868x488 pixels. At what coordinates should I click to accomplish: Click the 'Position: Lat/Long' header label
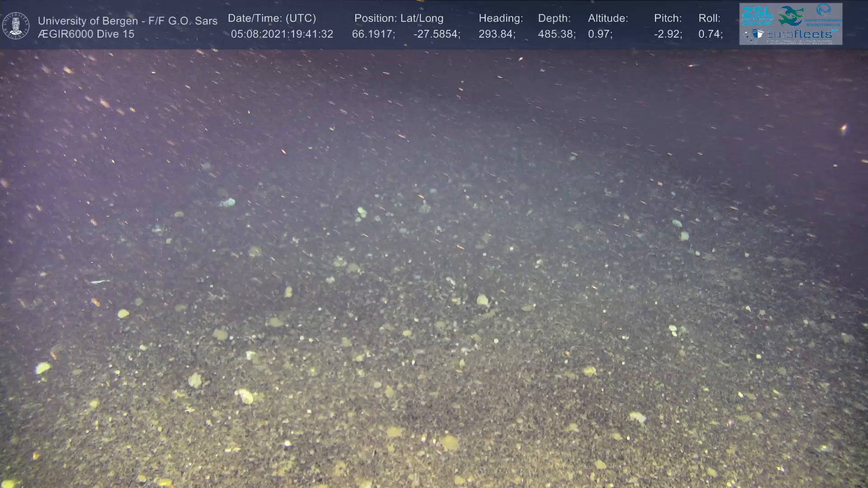[398, 19]
